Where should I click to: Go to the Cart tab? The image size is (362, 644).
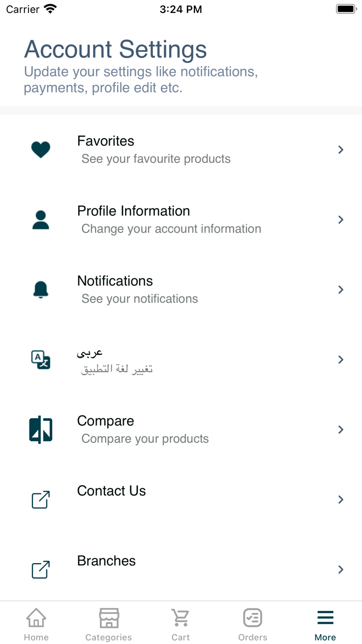[180, 624]
